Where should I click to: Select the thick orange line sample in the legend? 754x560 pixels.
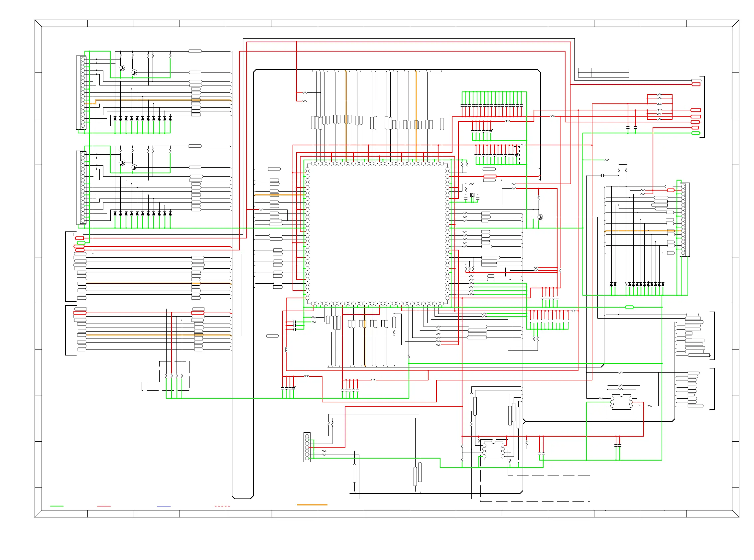[312, 505]
